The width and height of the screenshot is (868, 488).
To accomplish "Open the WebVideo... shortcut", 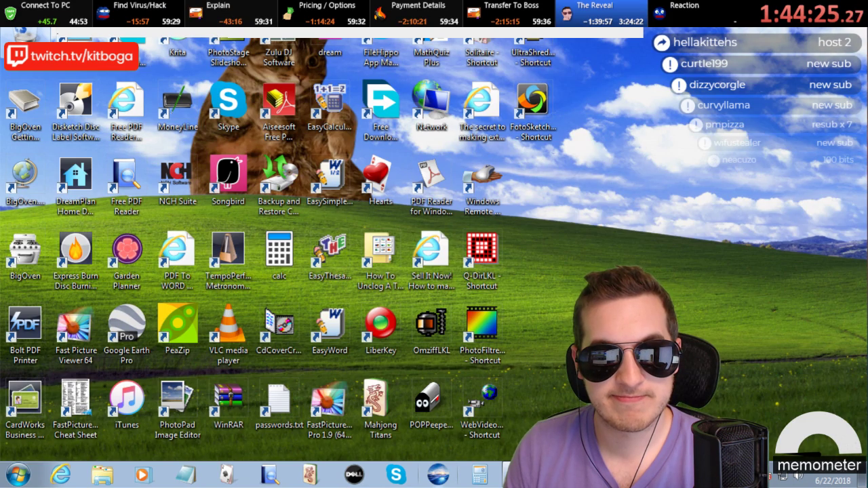I will (x=482, y=410).
